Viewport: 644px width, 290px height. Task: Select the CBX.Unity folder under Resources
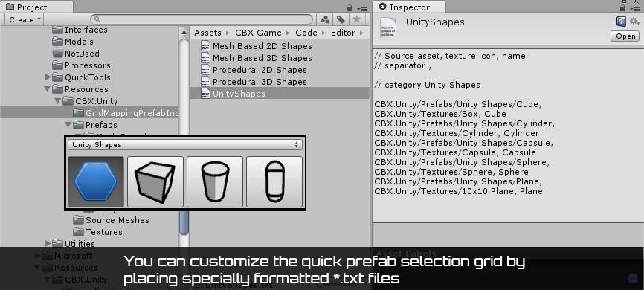(96, 101)
